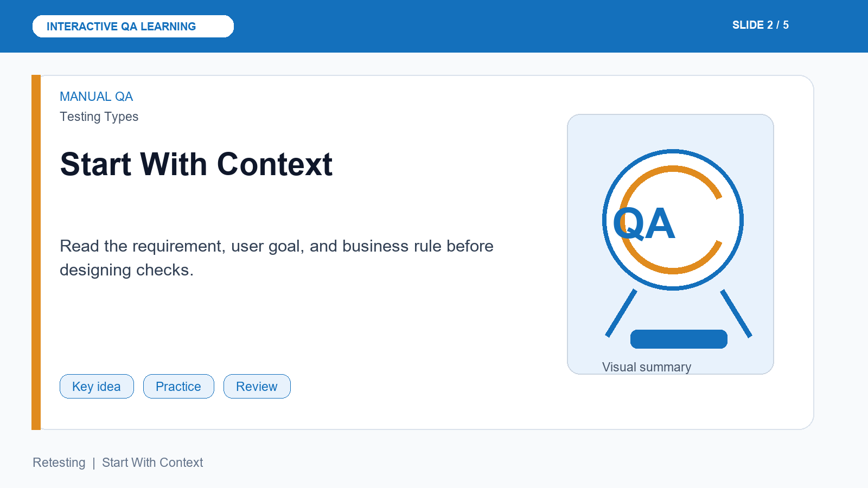Viewport: 868px width, 488px height.
Task: Select the Key idea tag
Action: (97, 386)
